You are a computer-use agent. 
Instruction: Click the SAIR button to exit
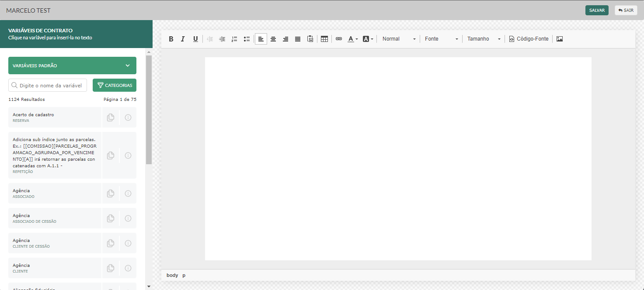coord(626,10)
